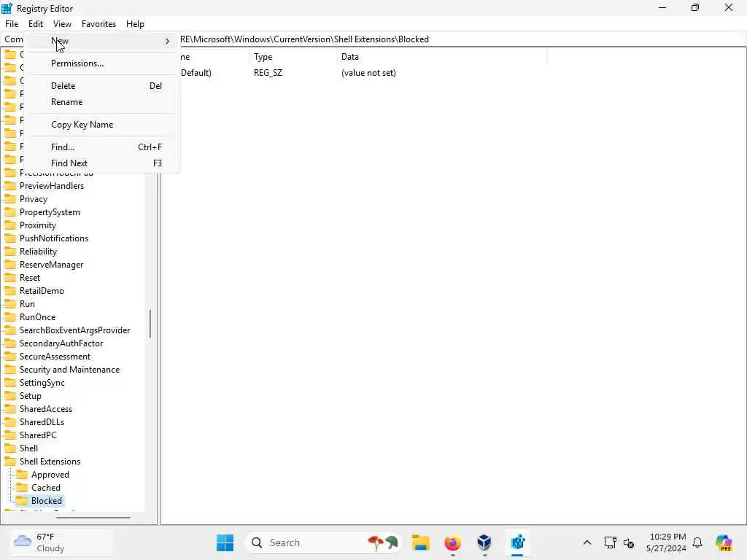The width and height of the screenshot is (747, 560).
Task: Open the weather widget 67°F Cloudy
Action: pos(62,542)
